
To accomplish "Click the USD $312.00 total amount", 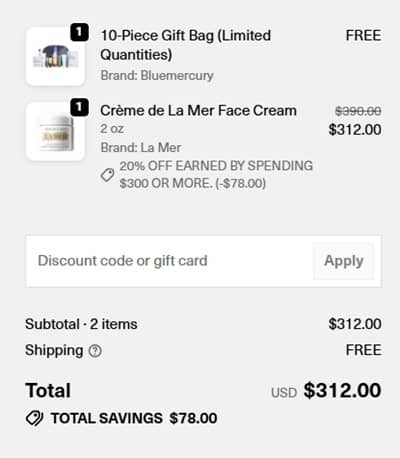I will [326, 390].
